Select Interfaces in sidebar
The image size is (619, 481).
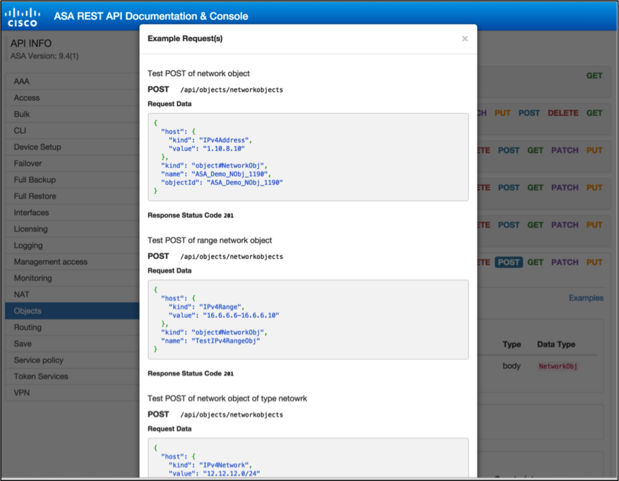tap(72, 212)
